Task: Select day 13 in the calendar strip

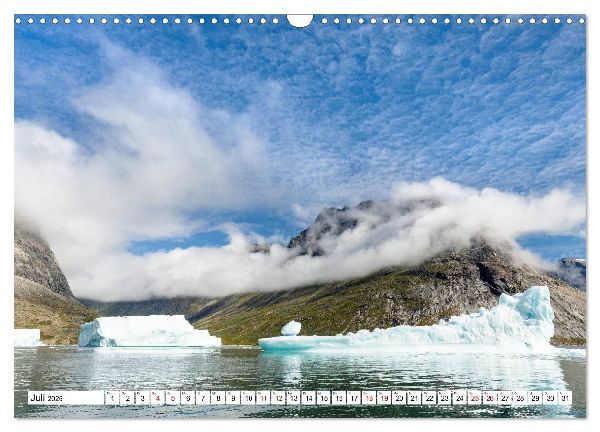Action: [293, 398]
